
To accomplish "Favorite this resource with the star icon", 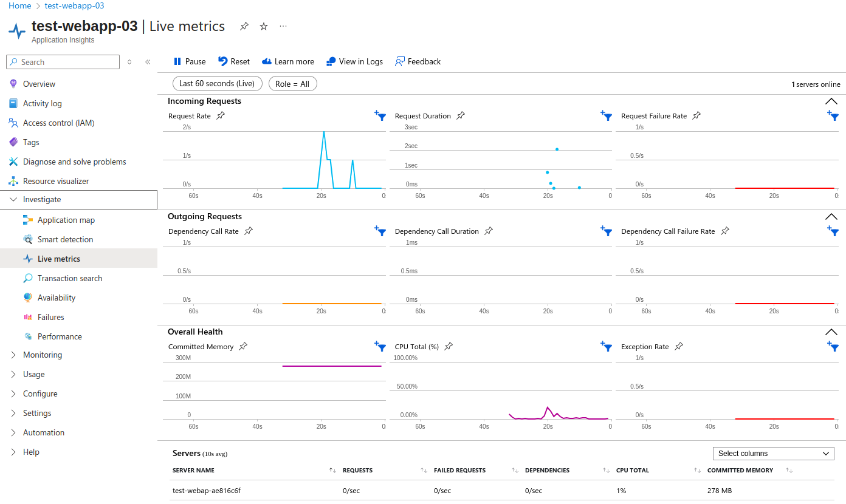I will 264,26.
